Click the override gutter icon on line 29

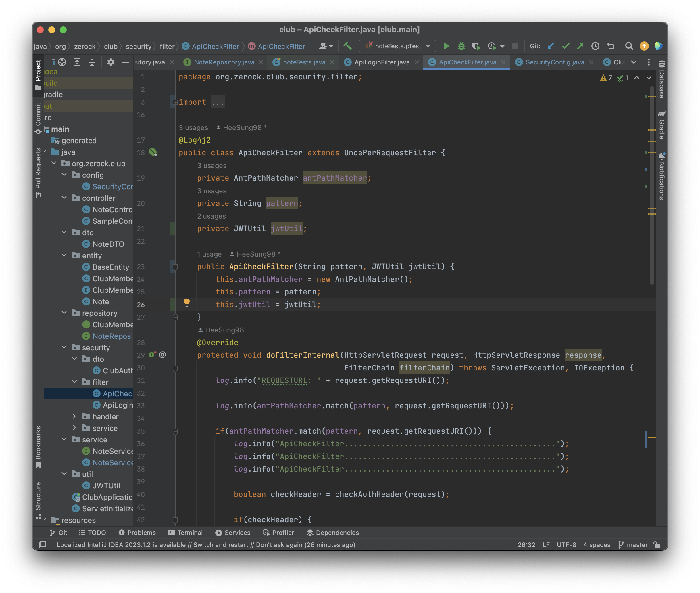(x=153, y=355)
